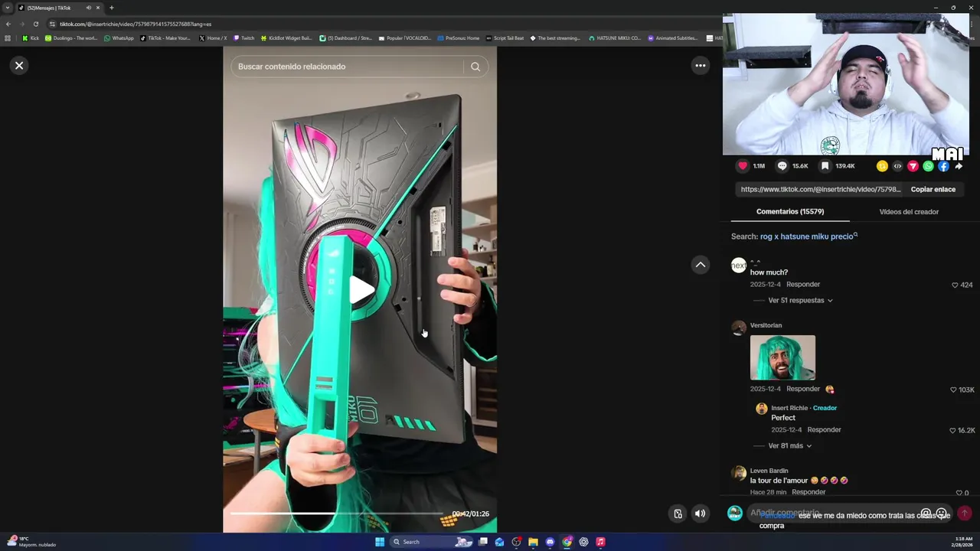The height and width of the screenshot is (551, 980).
Task: Send to friends via red paper-plane icon
Action: [913, 166]
